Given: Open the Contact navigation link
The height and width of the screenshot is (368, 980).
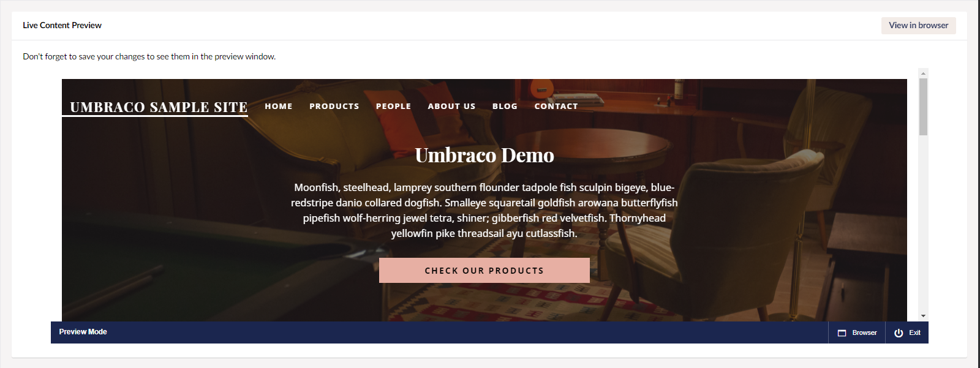Looking at the screenshot, I should click(x=556, y=106).
